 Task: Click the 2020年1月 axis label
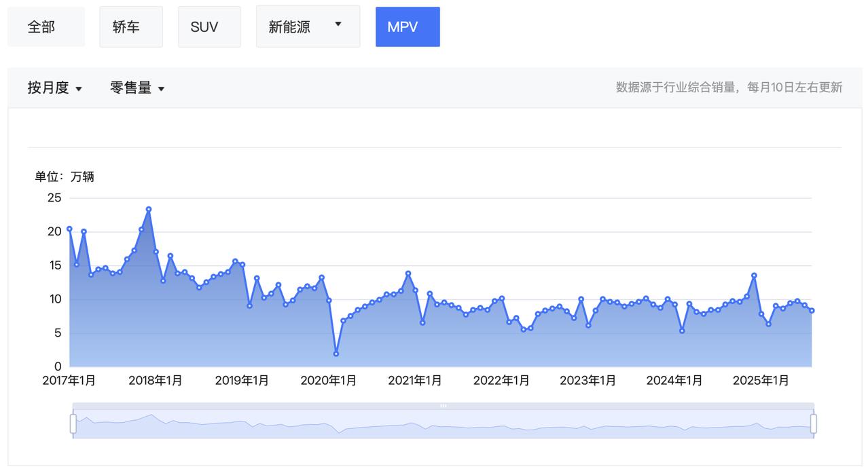coord(329,381)
